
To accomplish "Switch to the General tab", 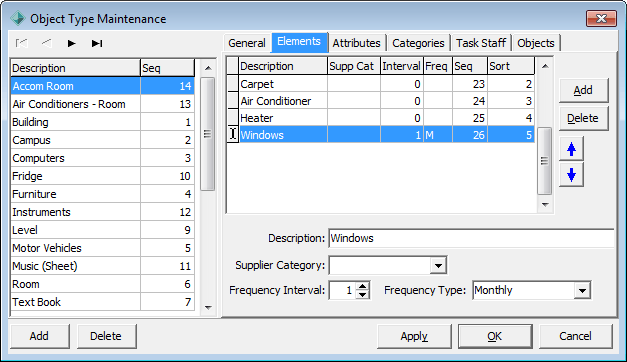I will tap(247, 43).
